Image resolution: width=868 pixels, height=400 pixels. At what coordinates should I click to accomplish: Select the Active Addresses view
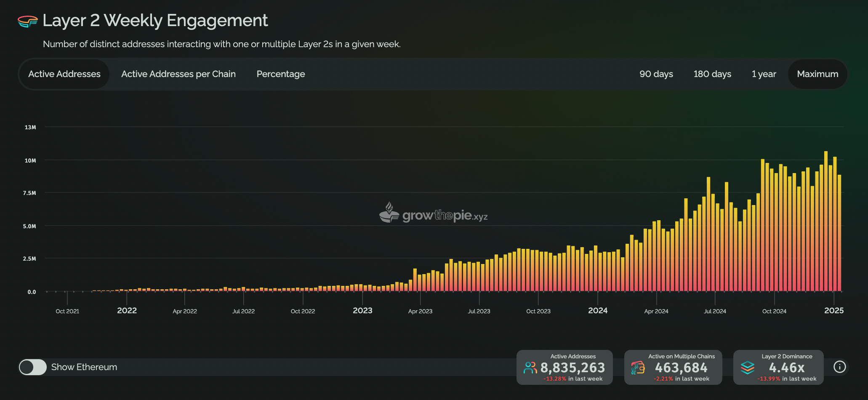[64, 74]
